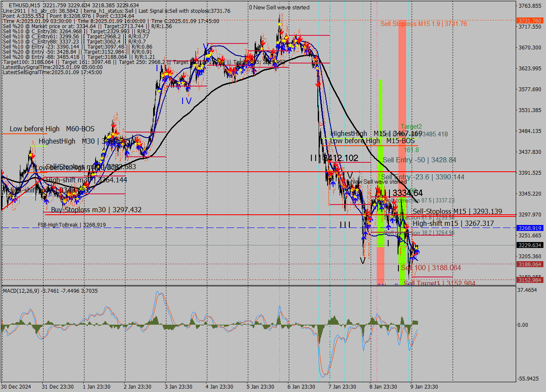Click the green 'Target2' label
This screenshot has height=392, width=546.
(411, 127)
